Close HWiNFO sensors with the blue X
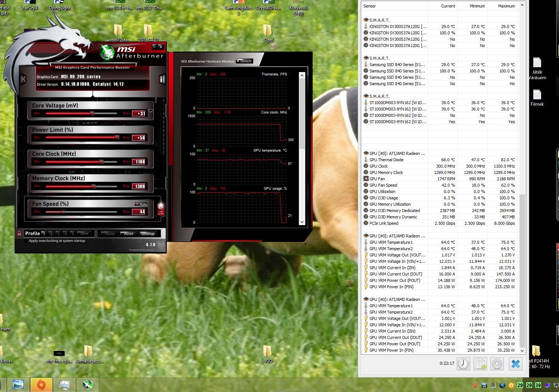Viewport: 559px width, 392px height. tap(516, 364)
